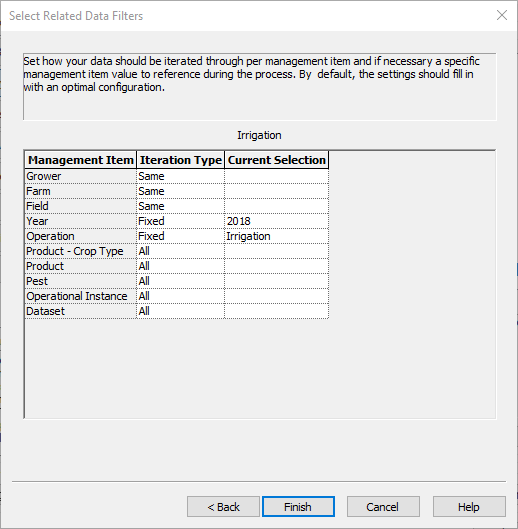Change Operation iteration type 'Fixed'
Image resolution: width=518 pixels, height=529 pixels.
181,236
